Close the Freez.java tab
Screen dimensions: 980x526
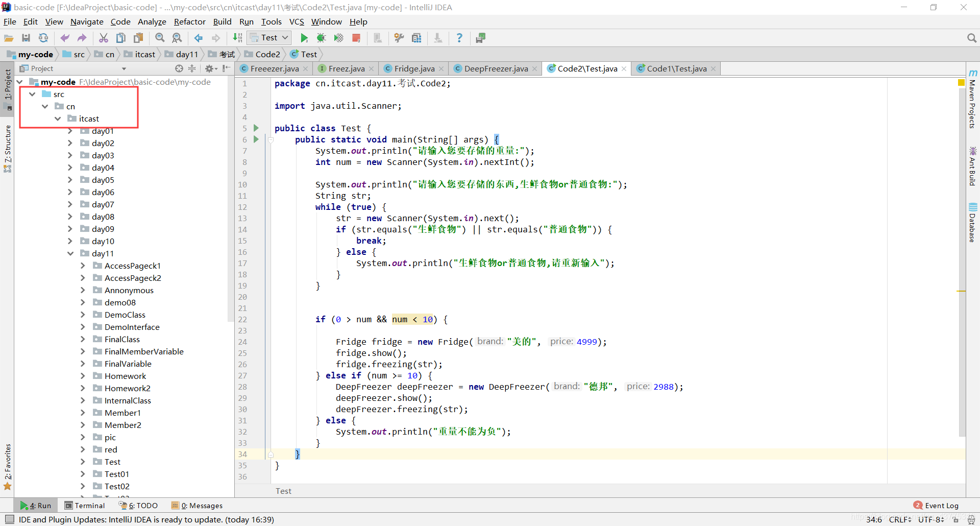coord(371,69)
